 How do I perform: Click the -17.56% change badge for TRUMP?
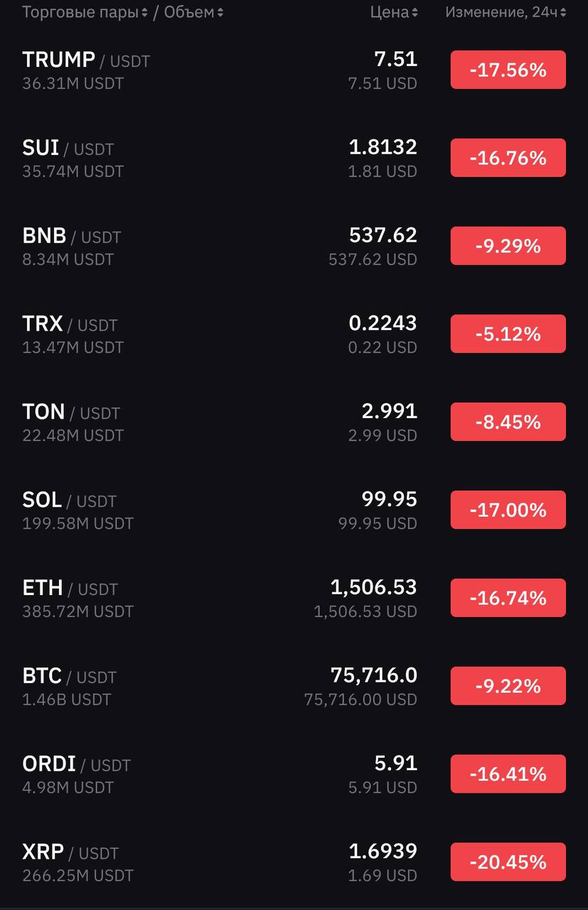coord(508,70)
